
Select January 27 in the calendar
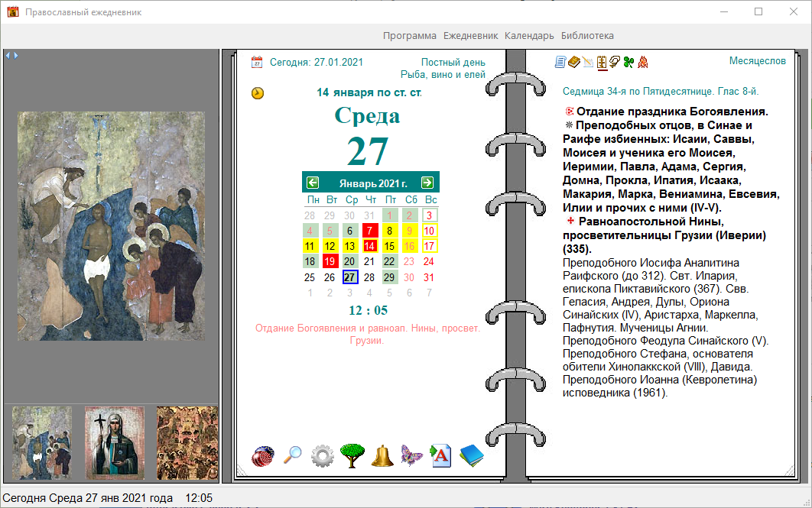pyautogui.click(x=349, y=277)
